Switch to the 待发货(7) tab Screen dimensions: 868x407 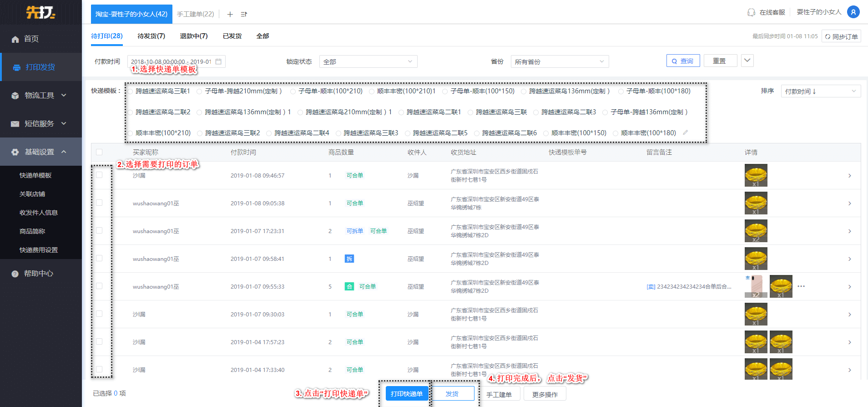[x=151, y=36]
